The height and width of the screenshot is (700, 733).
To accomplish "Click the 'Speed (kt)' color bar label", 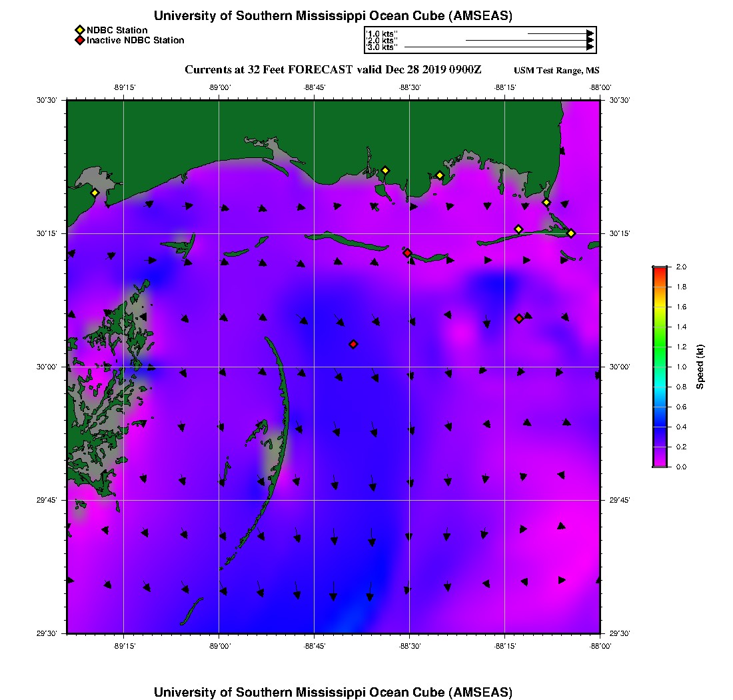I will pos(700,367).
